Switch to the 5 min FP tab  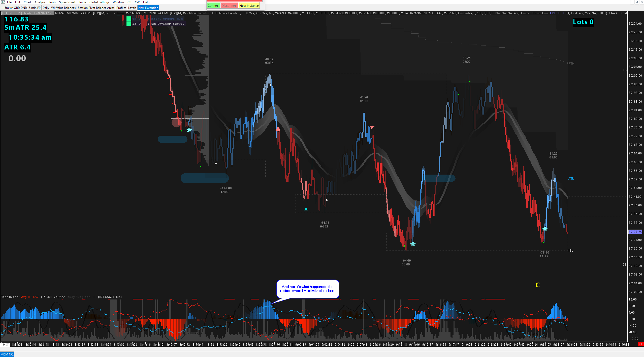click(x=35, y=8)
